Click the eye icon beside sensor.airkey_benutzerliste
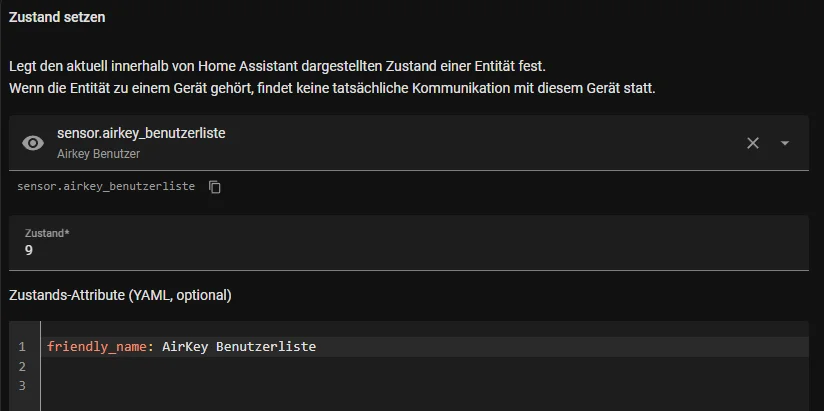Image resolution: width=824 pixels, height=411 pixels. [33, 143]
